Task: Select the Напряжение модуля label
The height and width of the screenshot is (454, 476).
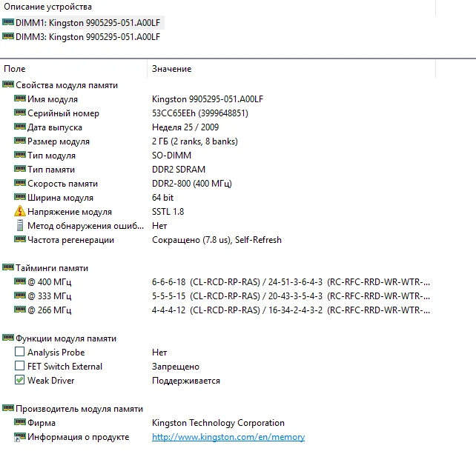Action: [70, 212]
